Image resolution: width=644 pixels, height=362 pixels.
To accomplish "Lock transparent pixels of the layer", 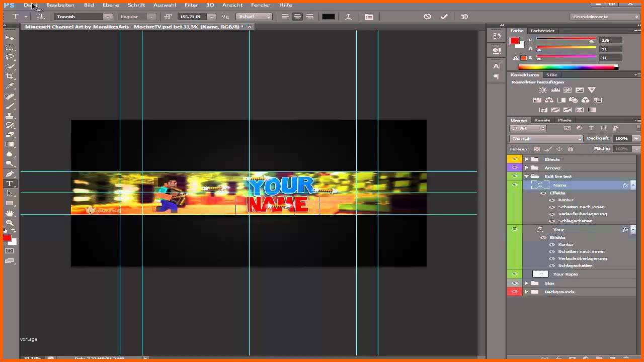I will 537,149.
